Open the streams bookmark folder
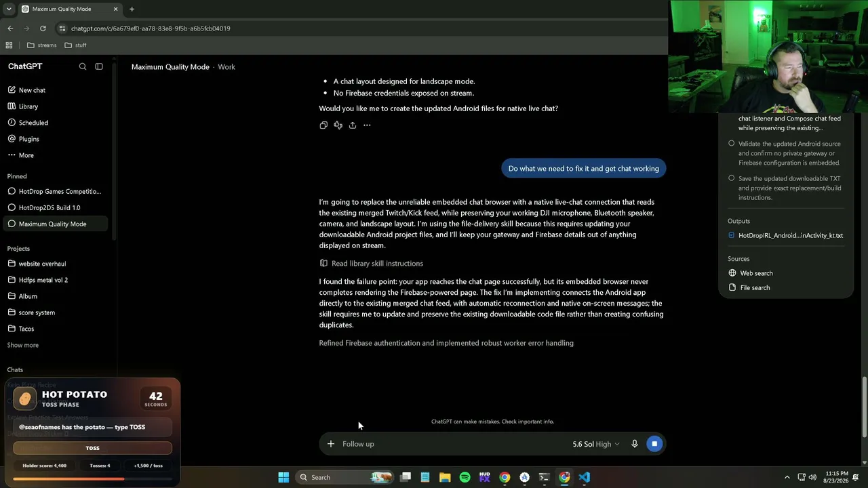 41,45
